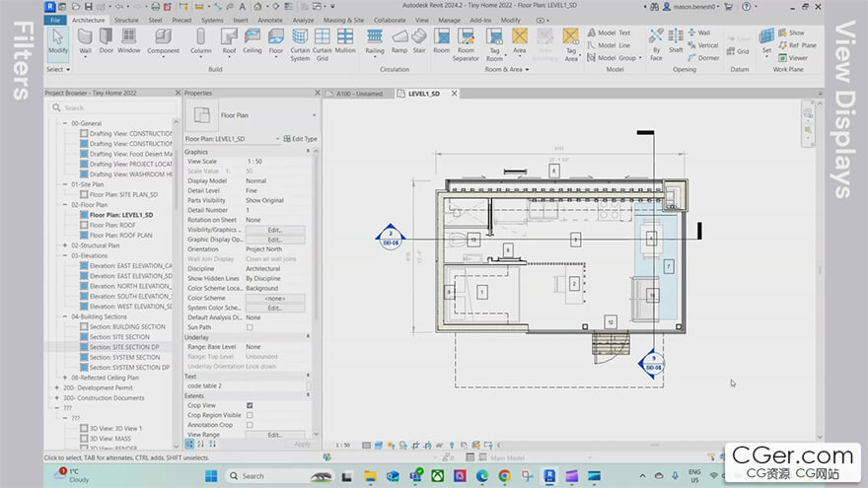
Task: Pick the Window tool
Action: pos(128,41)
